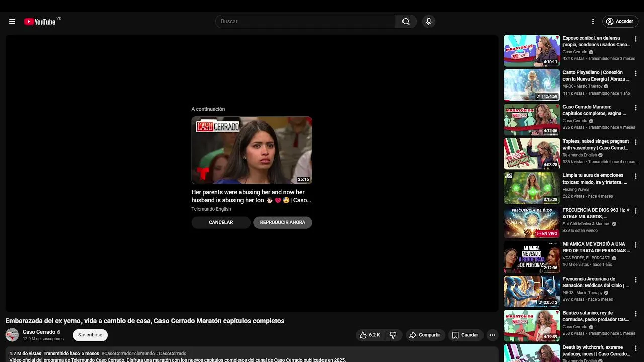Open 'Bautizo satánico' video thumbnail
This screenshot has width=644, height=362.
click(532, 325)
